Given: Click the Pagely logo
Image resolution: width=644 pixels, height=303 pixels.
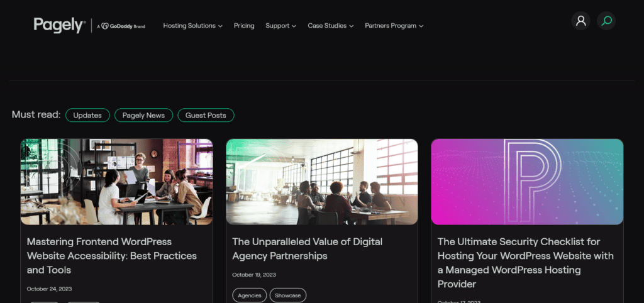Looking at the screenshot, I should (x=58, y=25).
